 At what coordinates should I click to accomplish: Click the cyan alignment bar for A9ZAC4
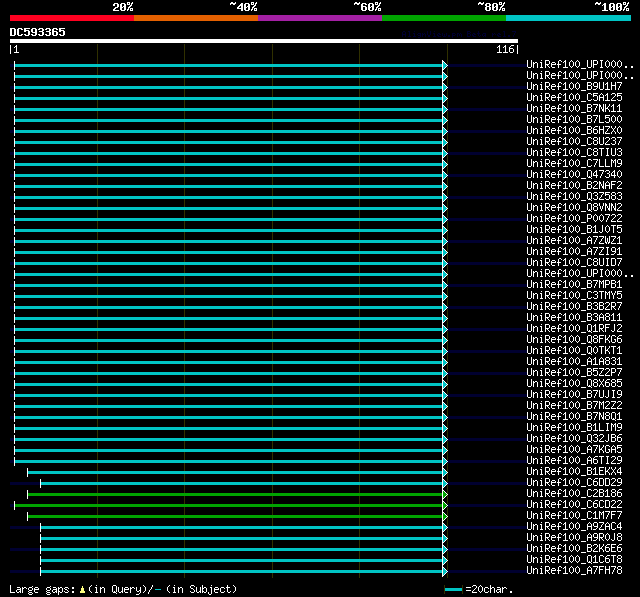tap(244, 528)
